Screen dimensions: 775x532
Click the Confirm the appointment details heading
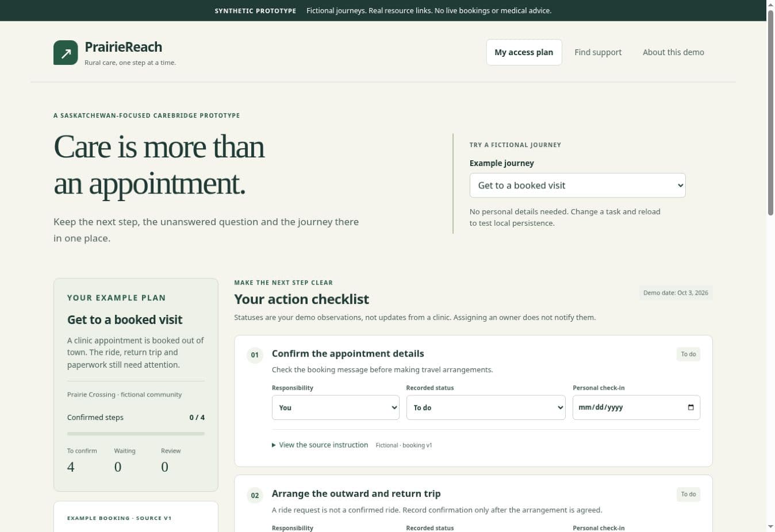click(x=348, y=354)
